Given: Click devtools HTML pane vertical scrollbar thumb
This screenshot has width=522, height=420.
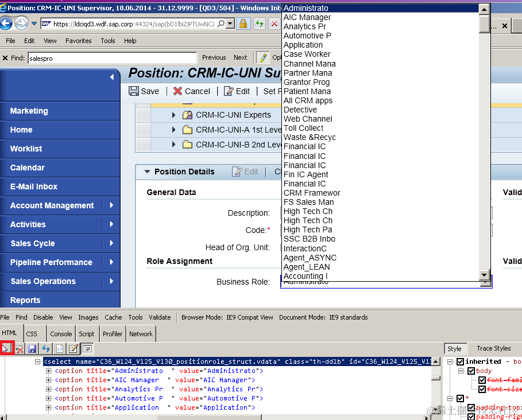Looking at the screenshot, I should [436, 378].
